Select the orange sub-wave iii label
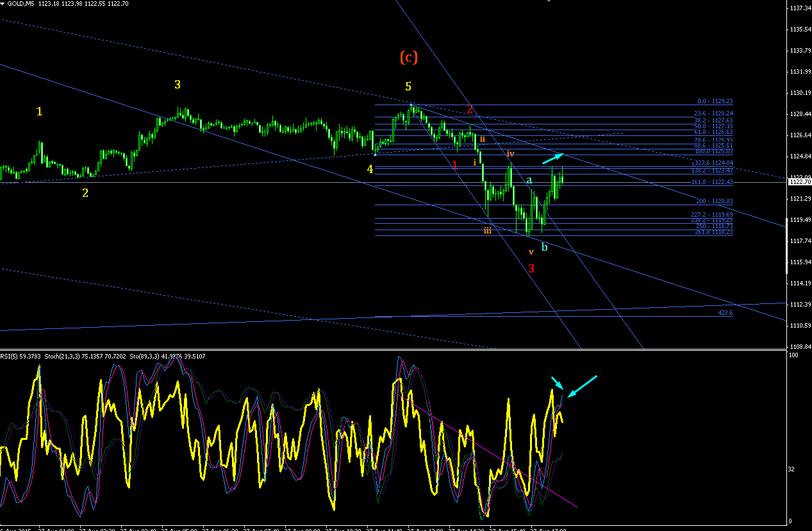The width and height of the screenshot is (812, 531). coord(488,230)
